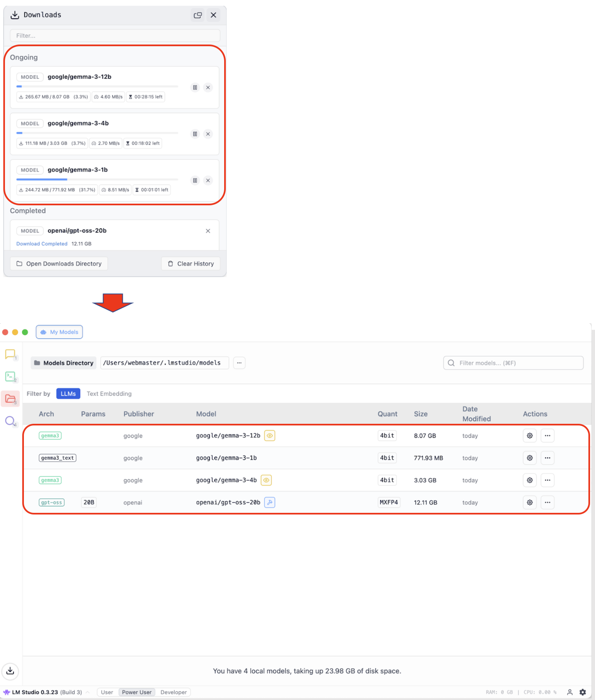Open settings gear for google/gemma-3-1b

tap(530, 458)
